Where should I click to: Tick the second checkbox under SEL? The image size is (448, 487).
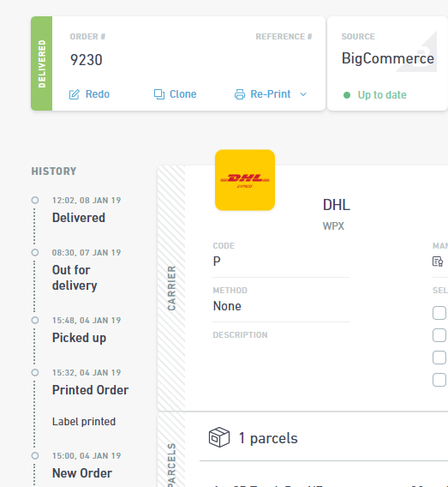click(x=439, y=335)
